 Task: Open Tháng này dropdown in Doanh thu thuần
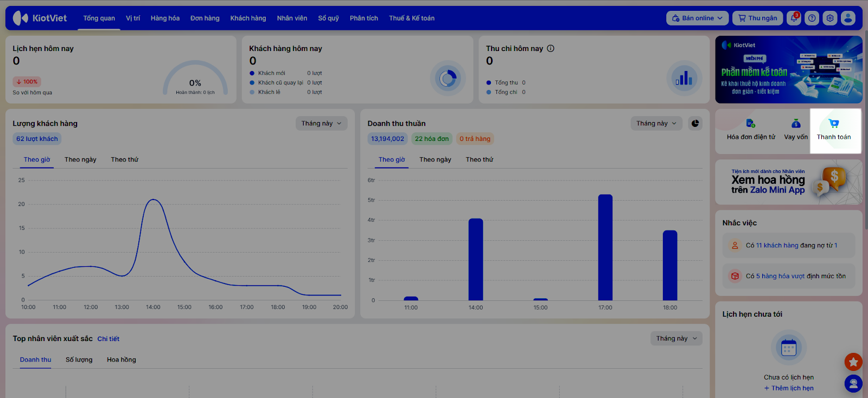point(656,124)
